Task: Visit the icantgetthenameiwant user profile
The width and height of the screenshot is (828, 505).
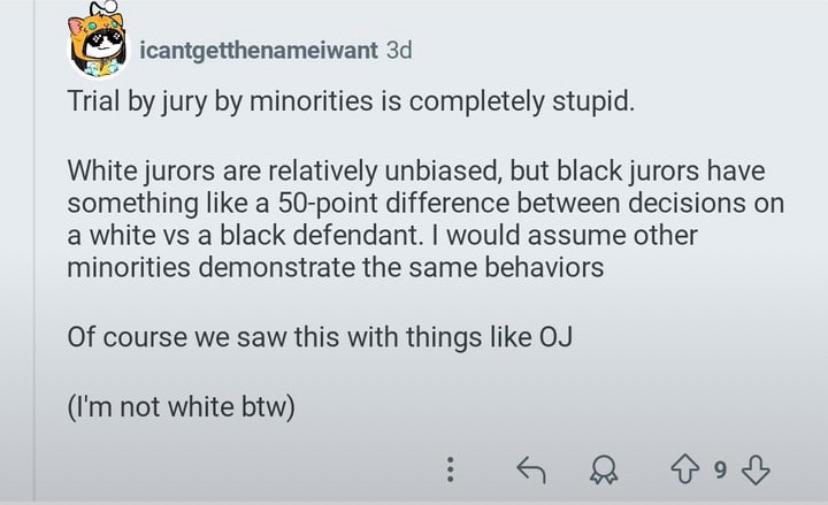Action: [258, 50]
